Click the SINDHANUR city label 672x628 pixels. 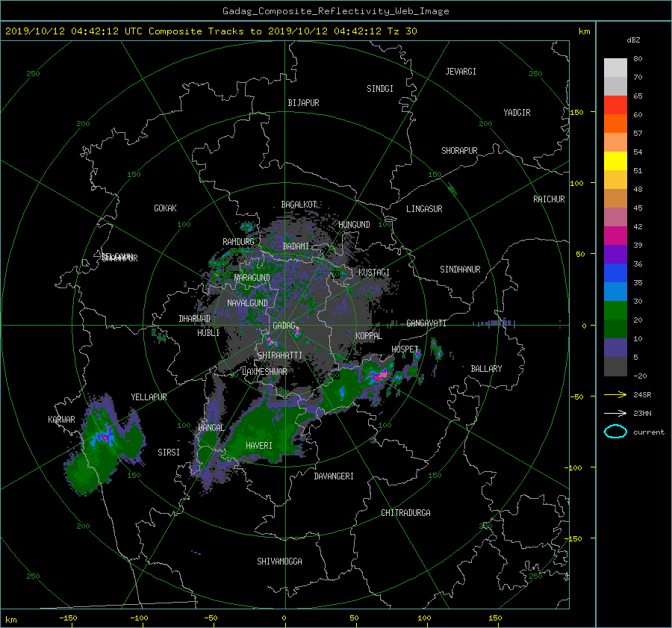coord(460,270)
